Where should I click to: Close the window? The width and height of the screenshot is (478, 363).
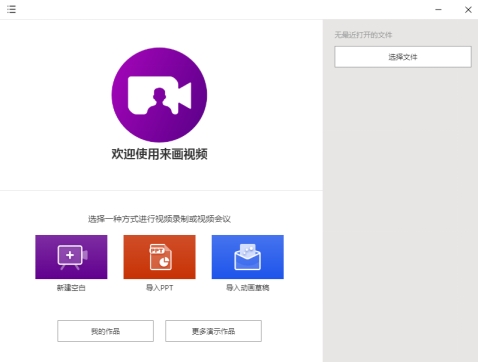coord(468,10)
